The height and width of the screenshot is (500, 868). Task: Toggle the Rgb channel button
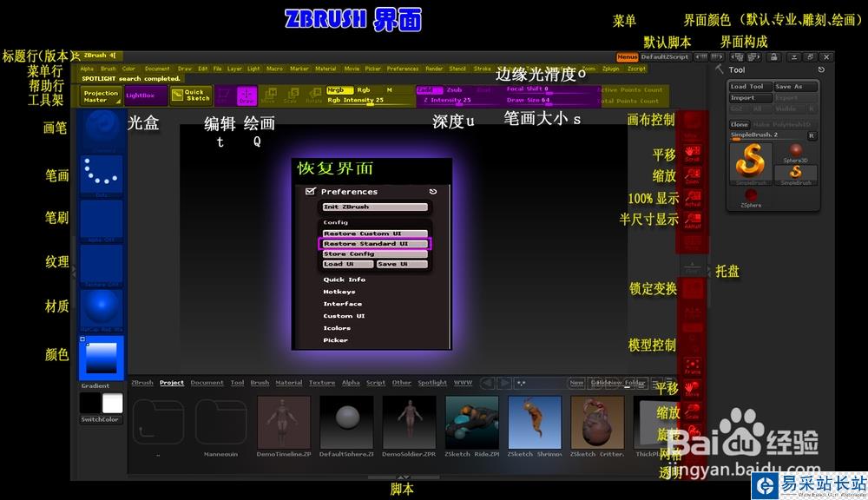[x=363, y=89]
